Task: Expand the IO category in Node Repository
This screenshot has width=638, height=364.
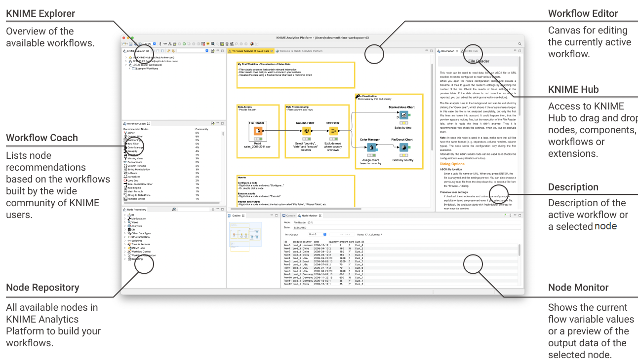Action: [125, 215]
